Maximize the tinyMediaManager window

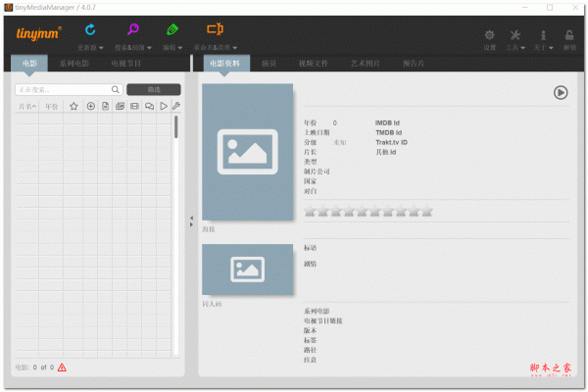coord(550,8)
